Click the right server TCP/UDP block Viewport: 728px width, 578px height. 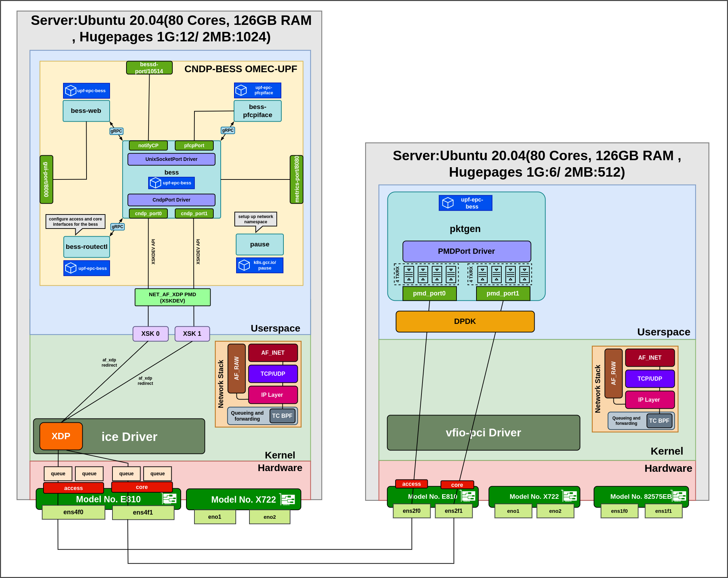point(650,379)
